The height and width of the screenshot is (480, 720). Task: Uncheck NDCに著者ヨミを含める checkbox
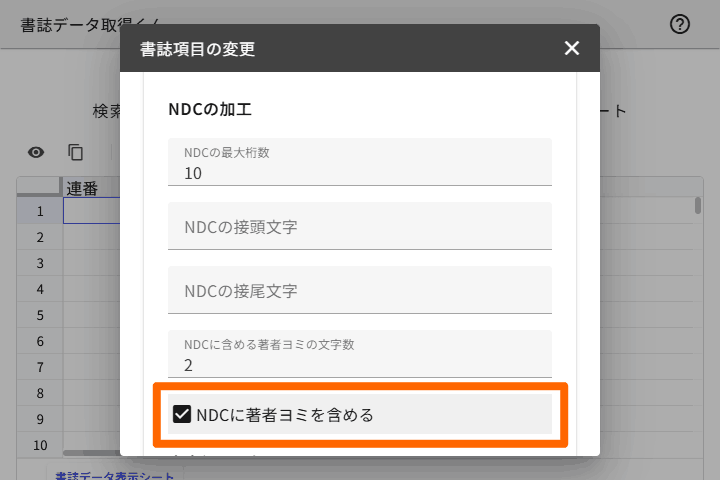point(182,414)
